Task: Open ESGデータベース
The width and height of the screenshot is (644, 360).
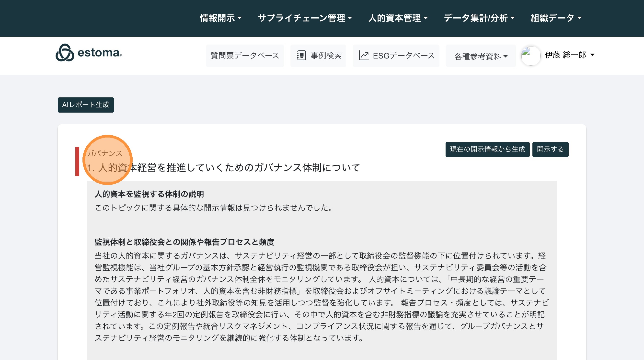Action: tap(403, 56)
